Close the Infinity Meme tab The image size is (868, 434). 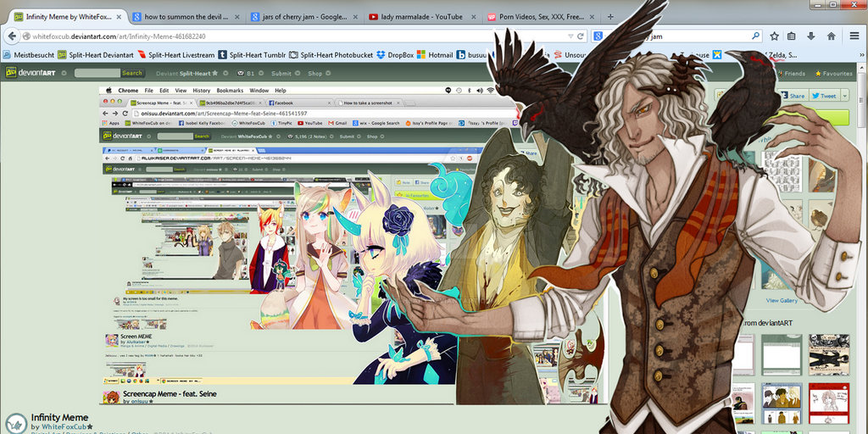pyautogui.click(x=119, y=17)
